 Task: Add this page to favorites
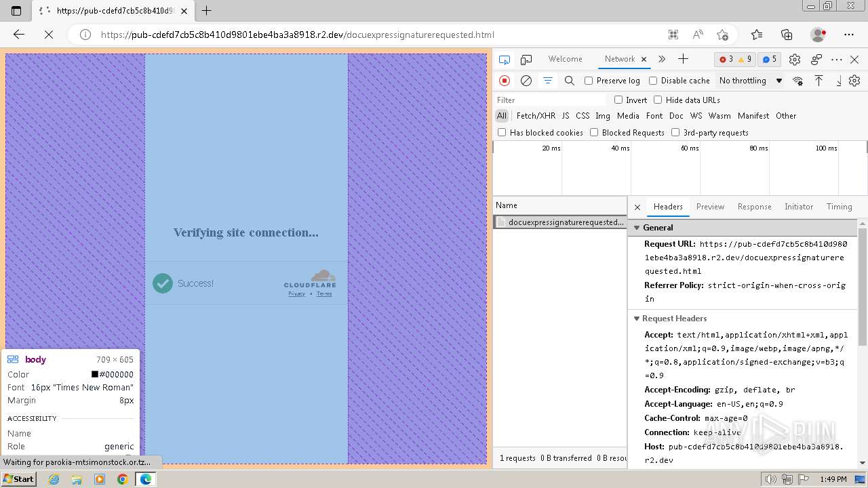pyautogui.click(x=722, y=35)
